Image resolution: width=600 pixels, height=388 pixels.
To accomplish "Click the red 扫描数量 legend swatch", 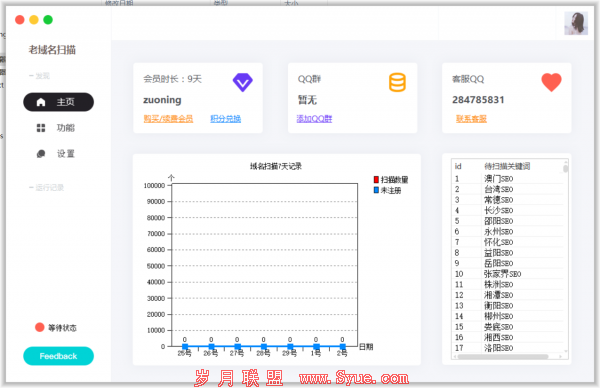I will [x=376, y=179].
